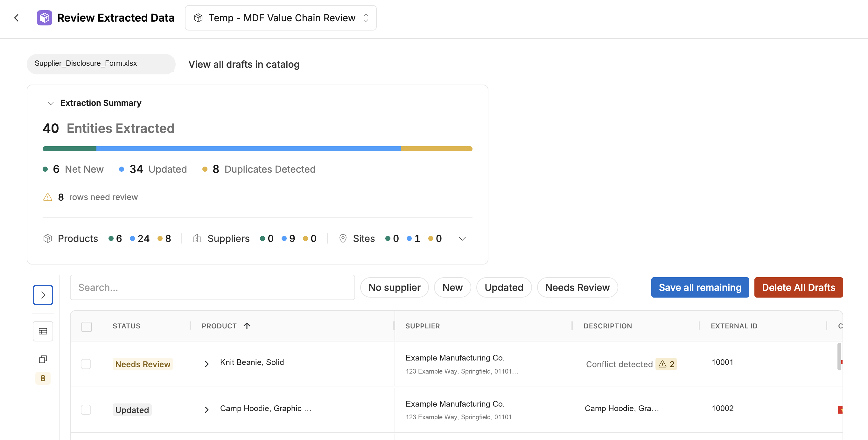
Task: Filter by No supplier
Action: tap(394, 287)
